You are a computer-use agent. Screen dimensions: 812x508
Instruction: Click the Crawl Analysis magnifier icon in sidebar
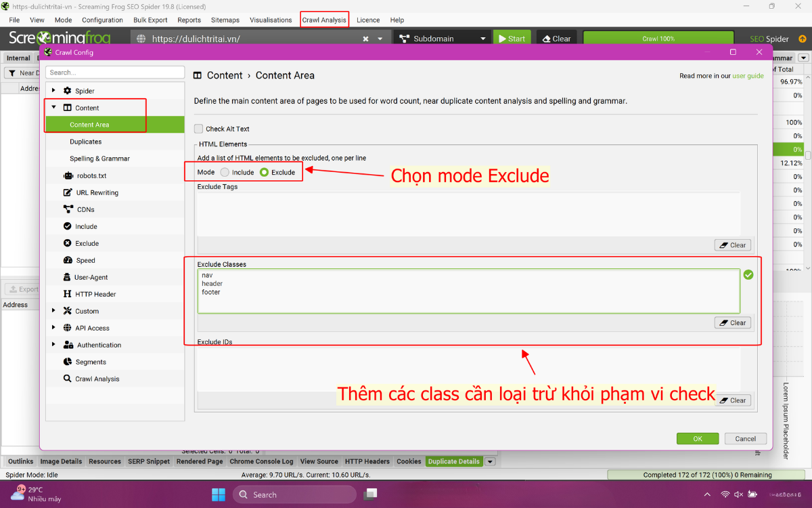[x=68, y=379]
